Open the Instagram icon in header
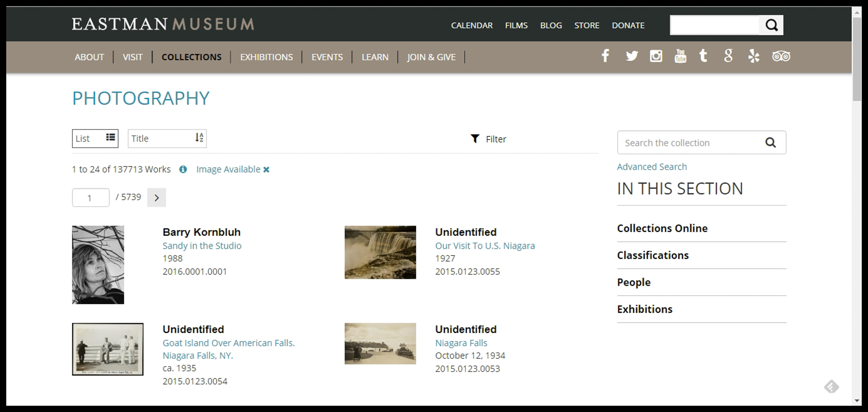This screenshot has width=868, height=412. (x=656, y=56)
